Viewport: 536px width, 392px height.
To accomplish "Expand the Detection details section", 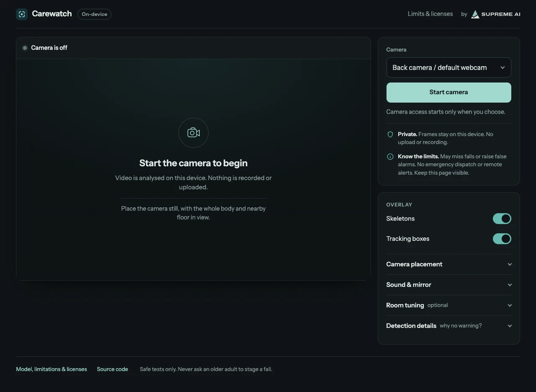I will coord(449,326).
